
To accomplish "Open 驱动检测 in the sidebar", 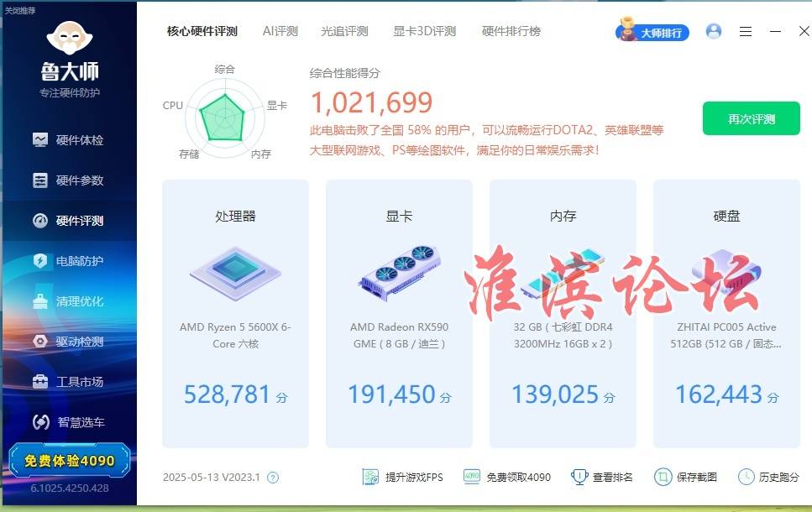I will coord(68,342).
